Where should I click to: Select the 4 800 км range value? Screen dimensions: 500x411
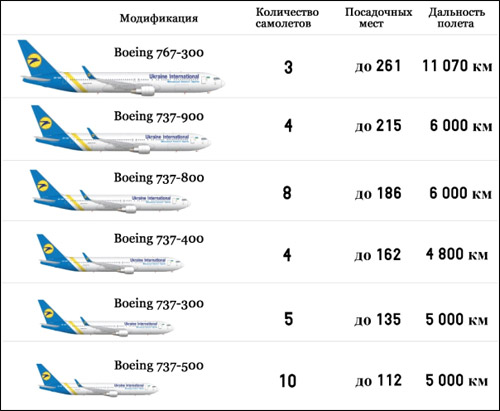[457, 255]
